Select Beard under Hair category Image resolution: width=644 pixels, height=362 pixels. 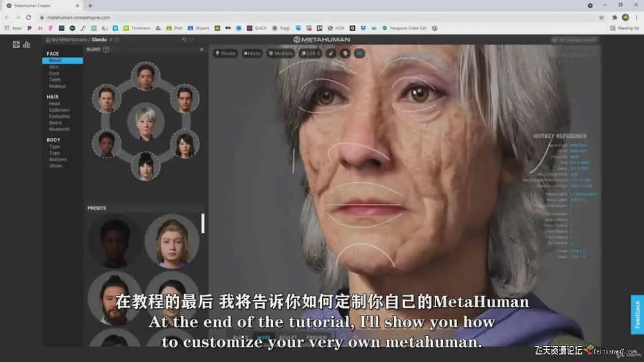(x=55, y=123)
